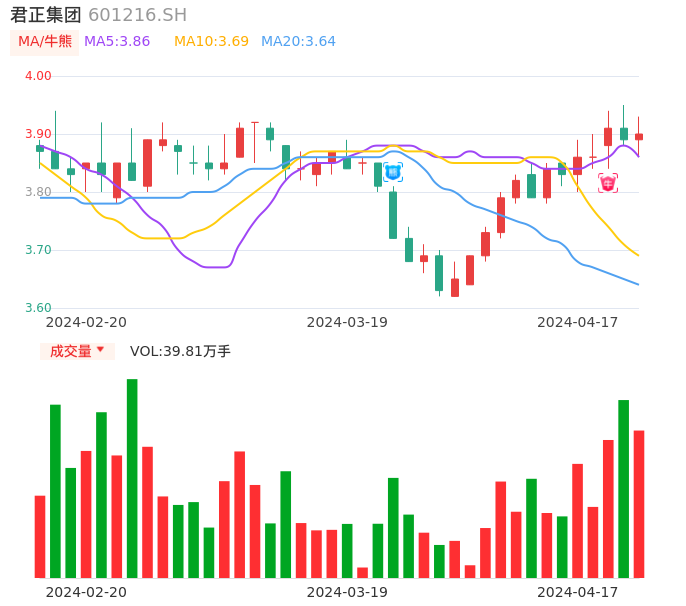The image size is (686, 606).
Task: Click the 3.60 price axis label
Action: click(x=38, y=308)
